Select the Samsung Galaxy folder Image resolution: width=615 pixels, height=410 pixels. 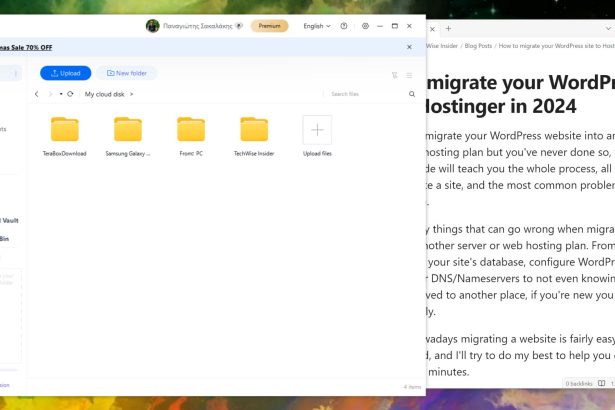(128, 136)
